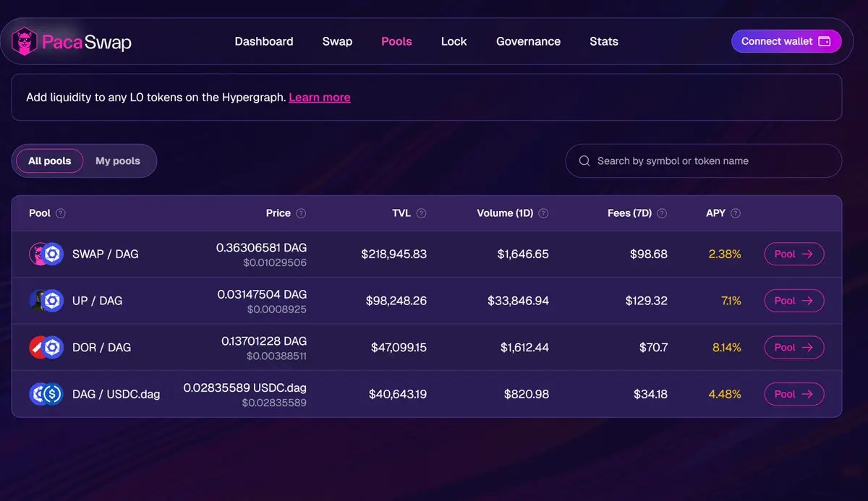Click the Price column header
The width and height of the screenshot is (868, 501).
click(278, 213)
